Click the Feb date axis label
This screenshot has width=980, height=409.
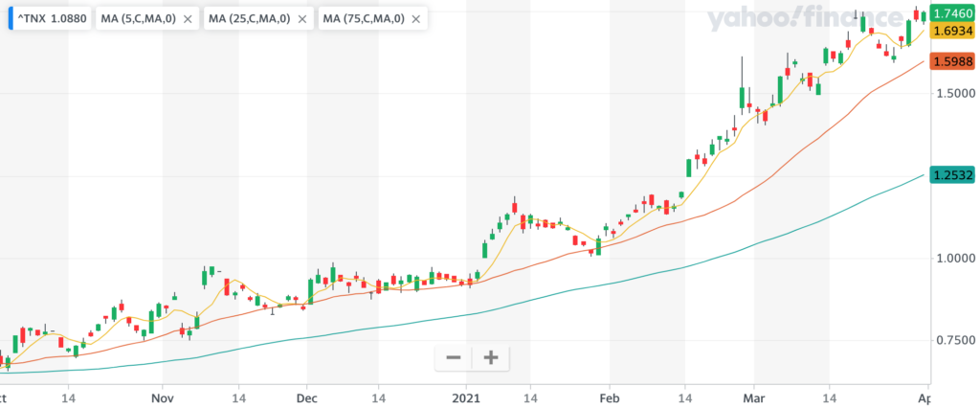(x=610, y=397)
